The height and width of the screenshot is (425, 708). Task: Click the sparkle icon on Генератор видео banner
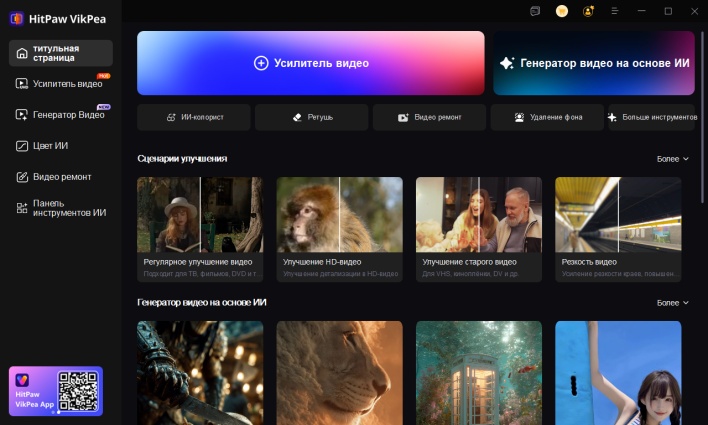(x=507, y=63)
